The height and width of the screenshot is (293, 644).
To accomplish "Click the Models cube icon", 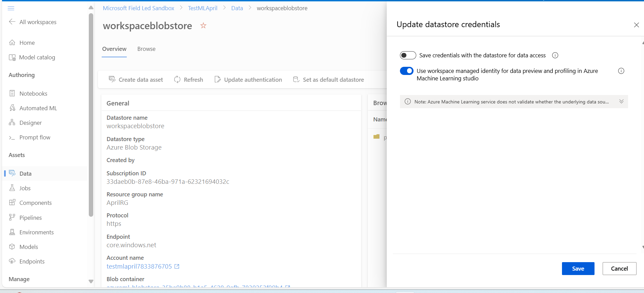I will [x=12, y=247].
